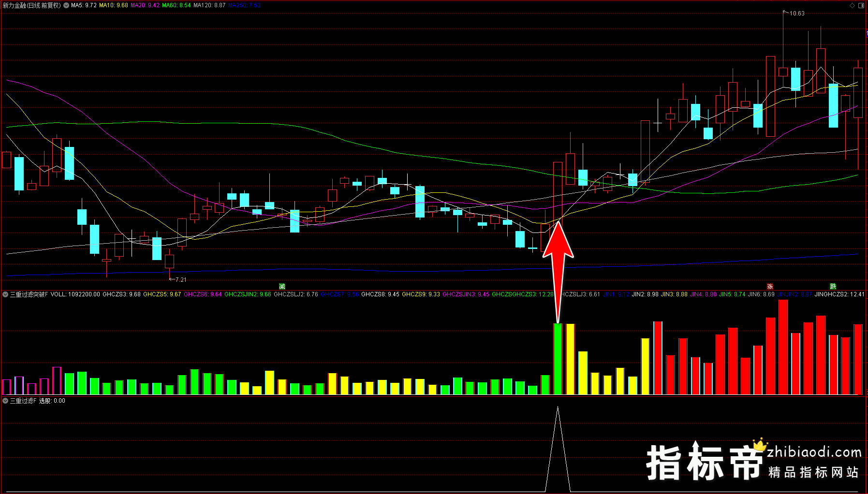Image resolution: width=868 pixels, height=494 pixels.
Task: Click the GHCZS8: 9.45 value
Action: (380, 294)
